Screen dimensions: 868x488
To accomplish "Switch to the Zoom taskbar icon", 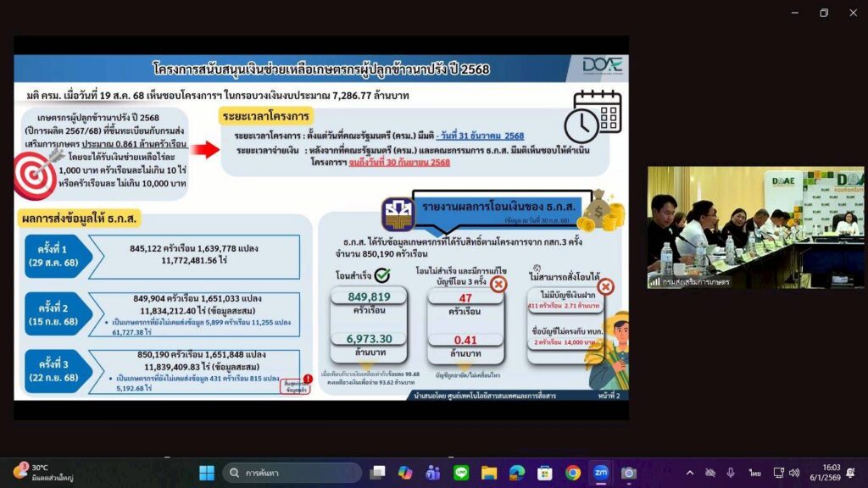I will (x=601, y=472).
